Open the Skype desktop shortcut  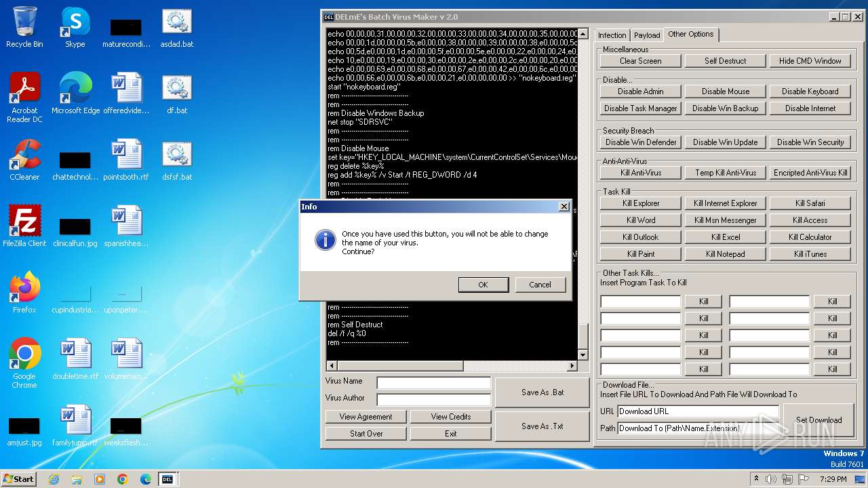point(75,27)
